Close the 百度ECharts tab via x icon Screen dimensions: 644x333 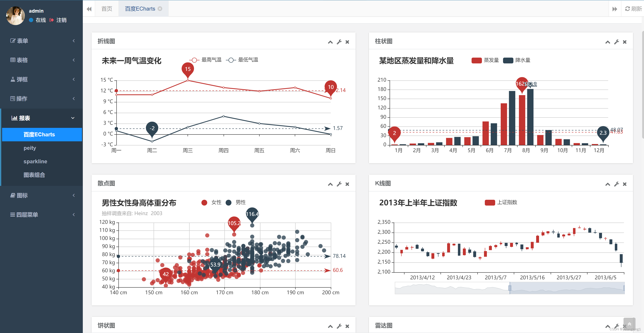coord(160,9)
